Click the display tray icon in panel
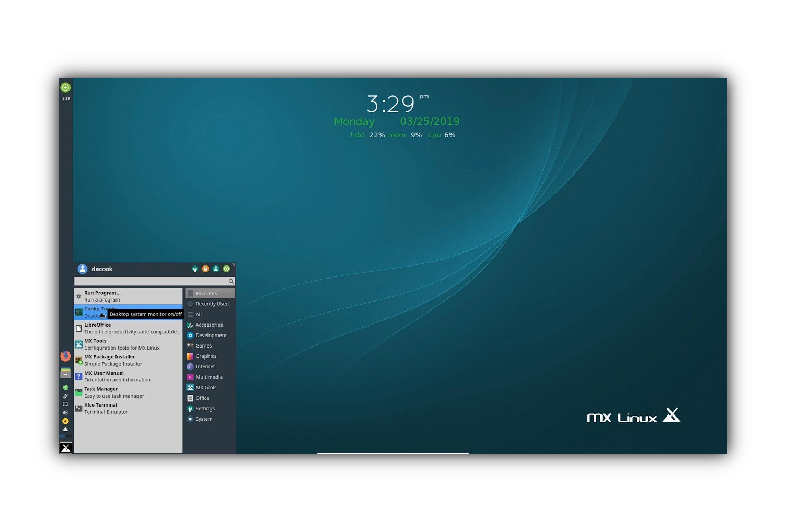This screenshot has height=532, width=786. (x=65, y=404)
